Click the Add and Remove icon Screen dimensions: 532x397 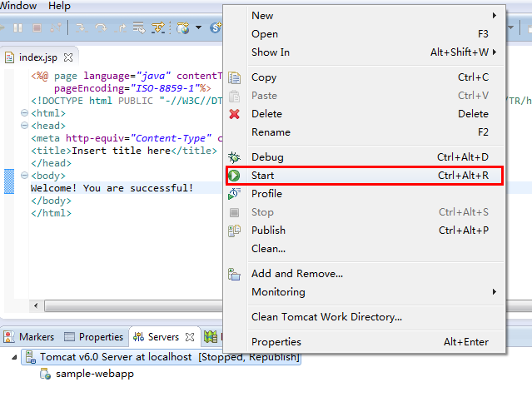[x=235, y=274]
